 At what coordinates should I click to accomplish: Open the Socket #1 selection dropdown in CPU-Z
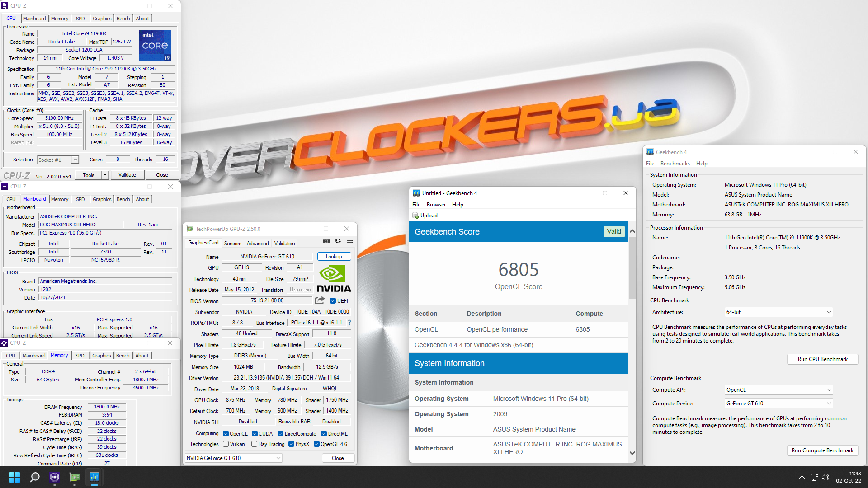tap(58, 160)
